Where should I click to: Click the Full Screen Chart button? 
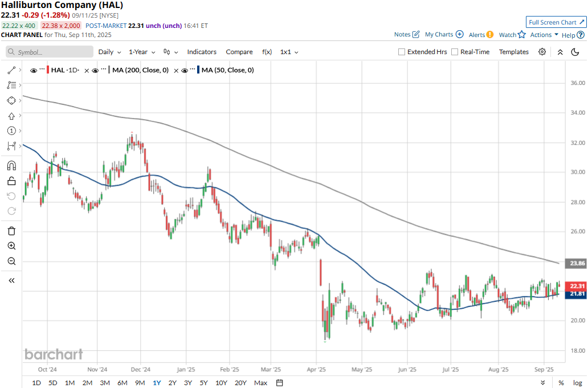click(x=556, y=22)
